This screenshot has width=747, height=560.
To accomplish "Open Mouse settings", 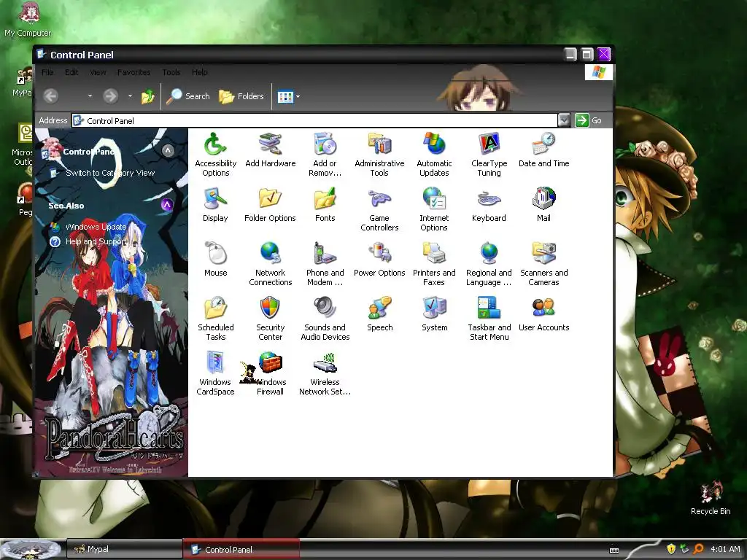I will (x=215, y=259).
